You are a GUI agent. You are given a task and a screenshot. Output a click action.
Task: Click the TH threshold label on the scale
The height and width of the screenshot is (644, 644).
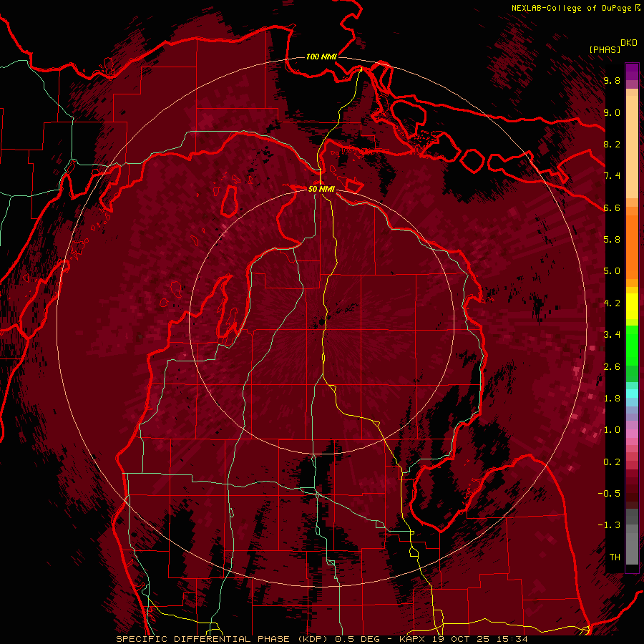tap(615, 557)
